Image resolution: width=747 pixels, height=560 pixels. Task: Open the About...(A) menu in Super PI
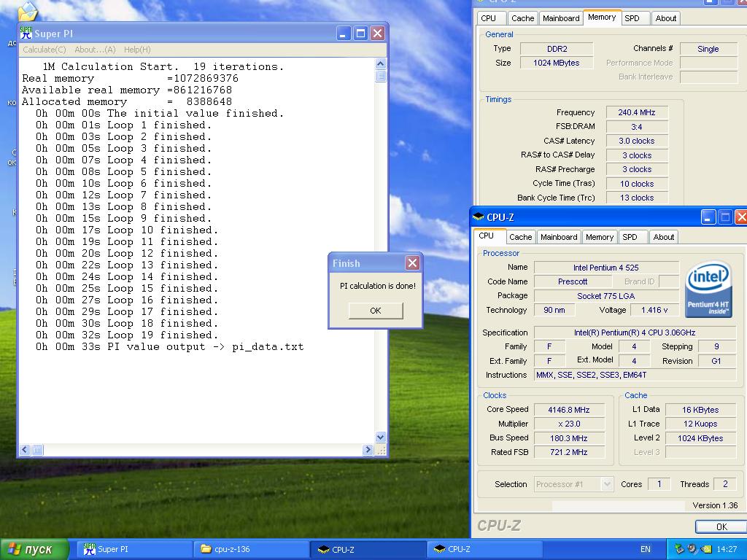tap(95, 50)
